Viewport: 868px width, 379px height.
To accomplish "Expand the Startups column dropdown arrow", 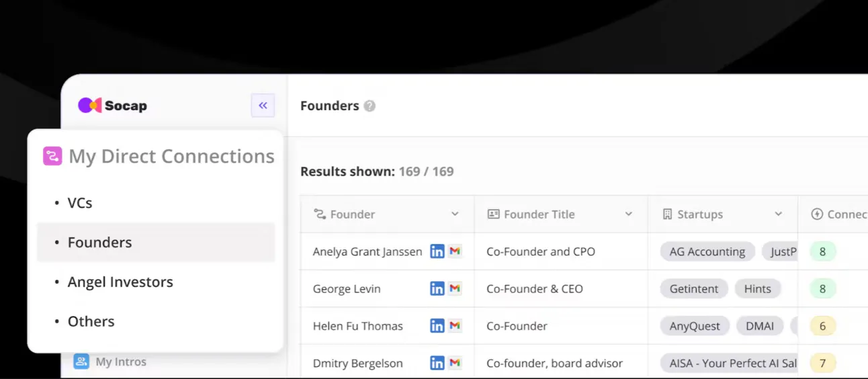I will pos(779,214).
